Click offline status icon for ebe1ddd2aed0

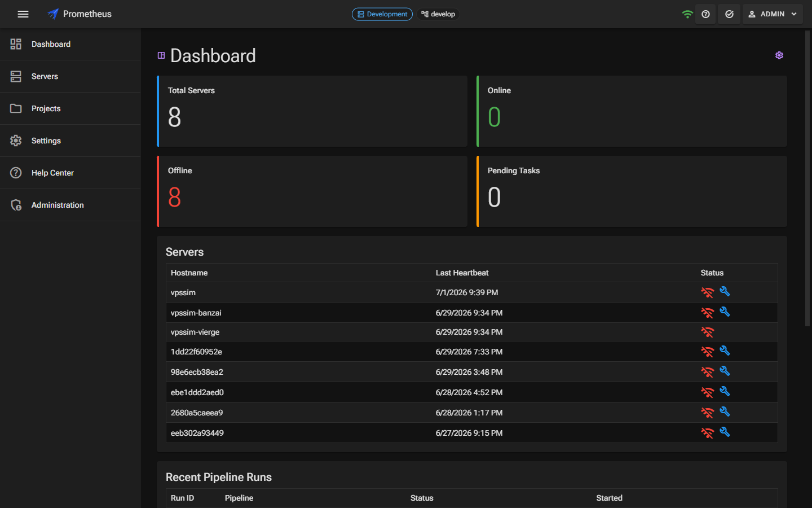(707, 392)
